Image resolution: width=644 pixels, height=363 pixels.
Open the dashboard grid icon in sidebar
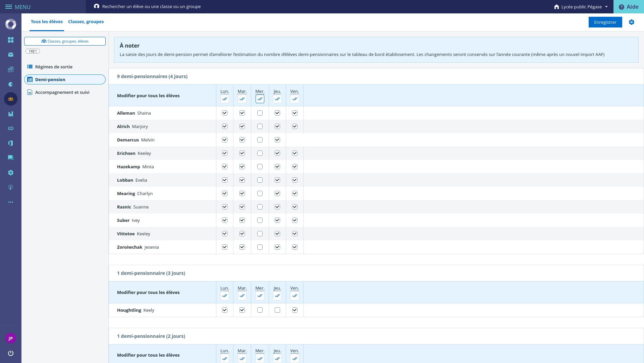pyautogui.click(x=11, y=40)
